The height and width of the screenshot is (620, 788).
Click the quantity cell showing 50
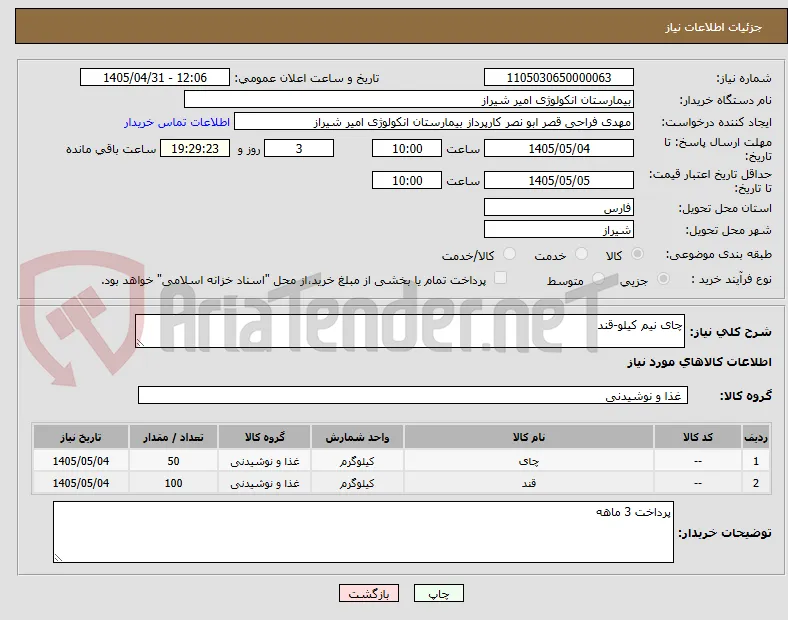tap(173, 461)
